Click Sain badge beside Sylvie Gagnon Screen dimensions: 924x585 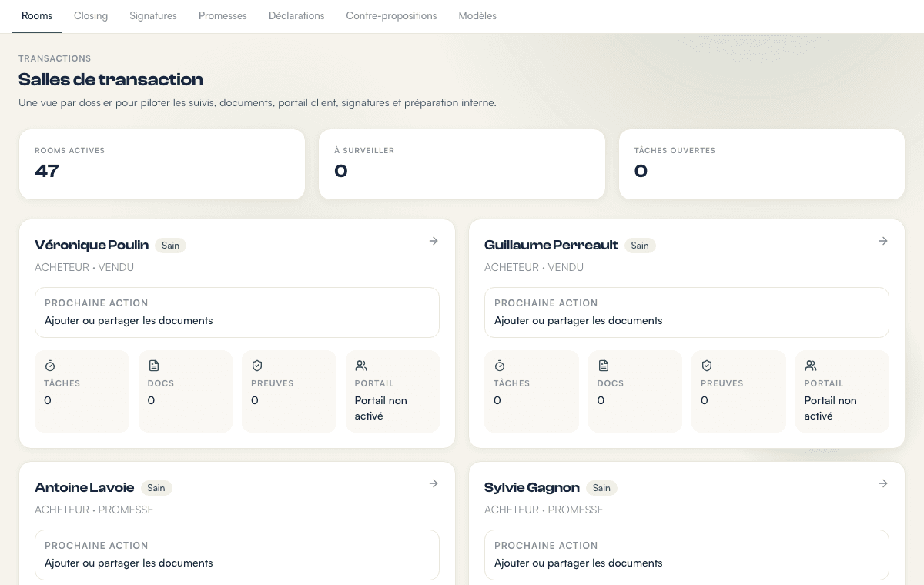click(x=601, y=488)
